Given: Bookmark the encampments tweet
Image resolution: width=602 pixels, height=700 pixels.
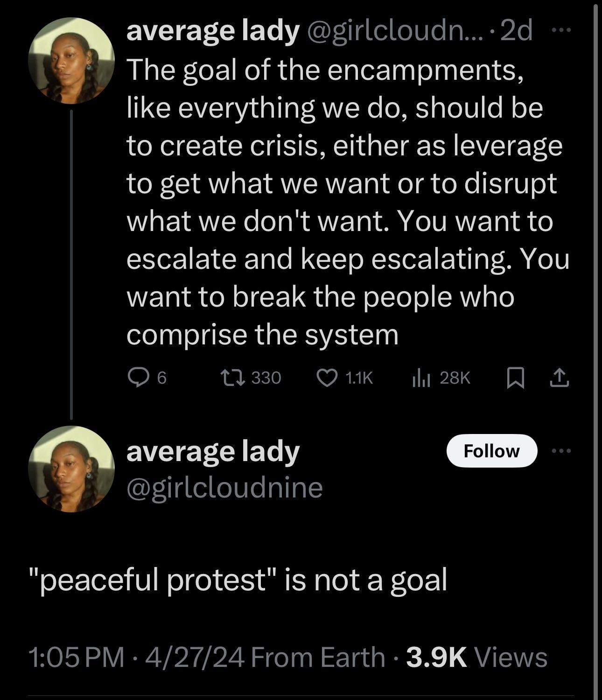Looking at the screenshot, I should click(x=515, y=378).
